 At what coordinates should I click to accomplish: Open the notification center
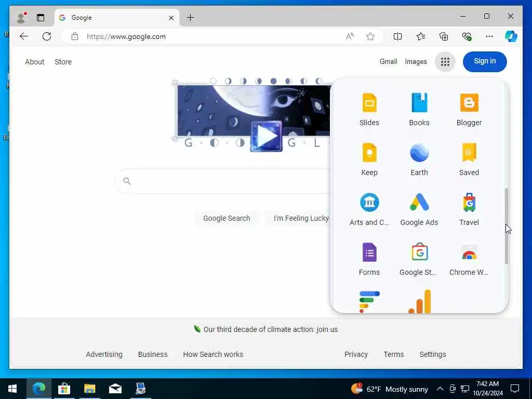click(515, 389)
